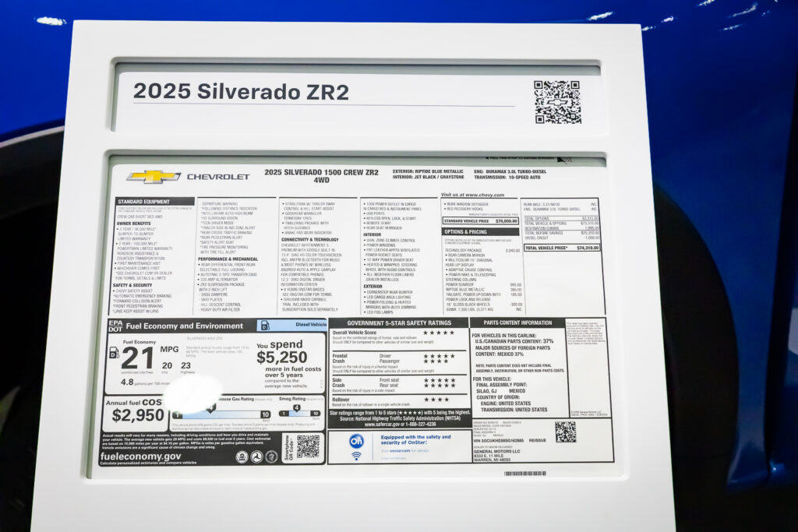
Task: Click the REISSUE label
Action: (x=538, y=440)
